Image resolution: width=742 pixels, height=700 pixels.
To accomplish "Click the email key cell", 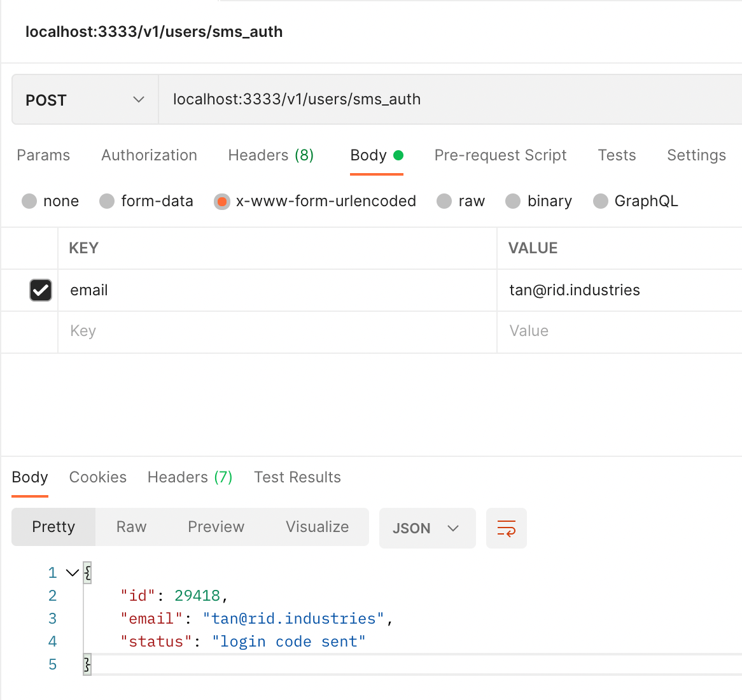I will pos(277,290).
